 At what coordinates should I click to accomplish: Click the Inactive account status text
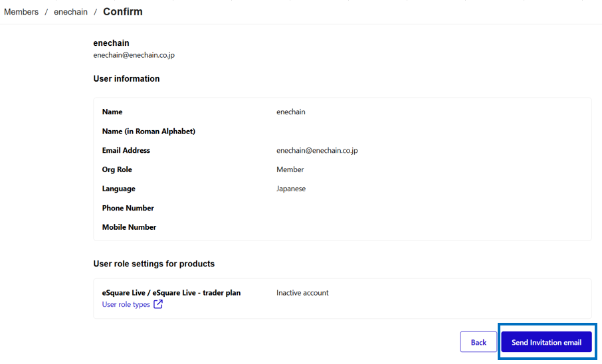pyautogui.click(x=302, y=292)
